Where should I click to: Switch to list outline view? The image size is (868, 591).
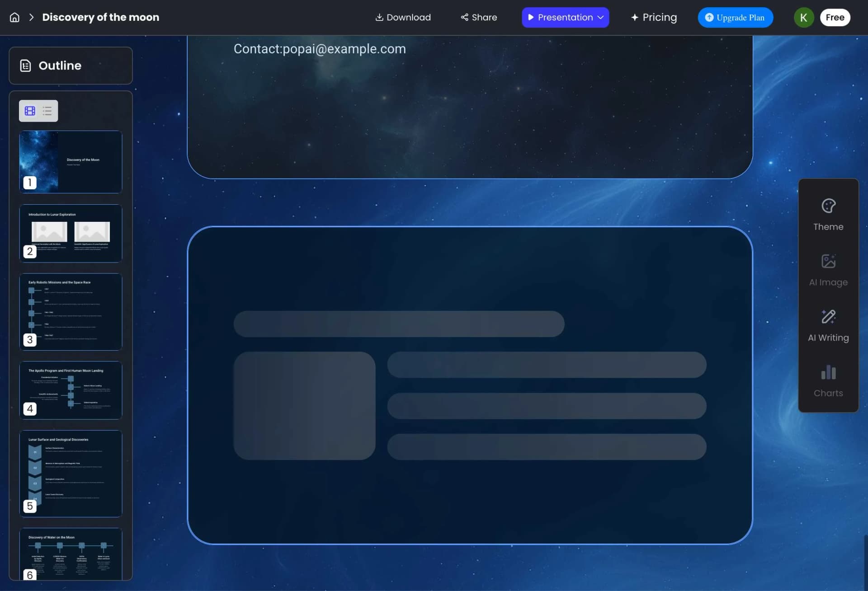47,111
